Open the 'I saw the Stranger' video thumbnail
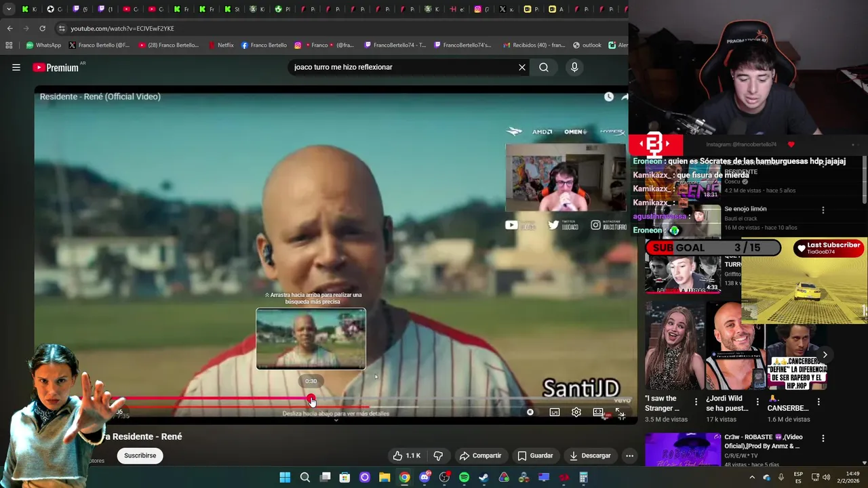Image resolution: width=868 pixels, height=488 pixels. (x=674, y=346)
